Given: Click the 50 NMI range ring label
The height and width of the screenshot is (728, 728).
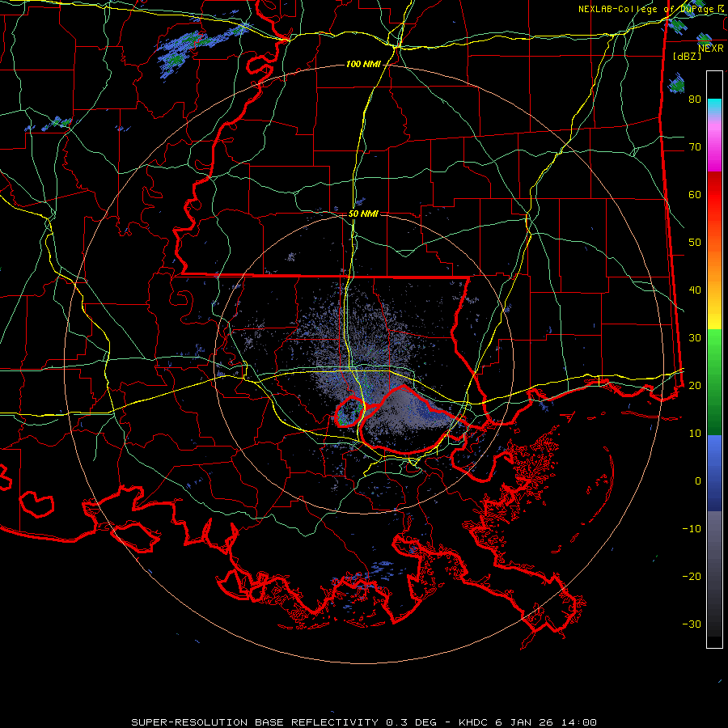Looking at the screenshot, I should (363, 214).
